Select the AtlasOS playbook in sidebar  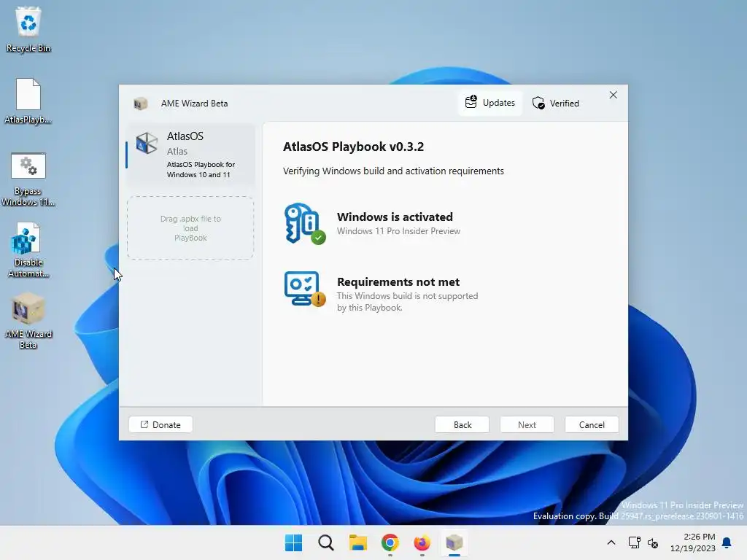pos(190,155)
